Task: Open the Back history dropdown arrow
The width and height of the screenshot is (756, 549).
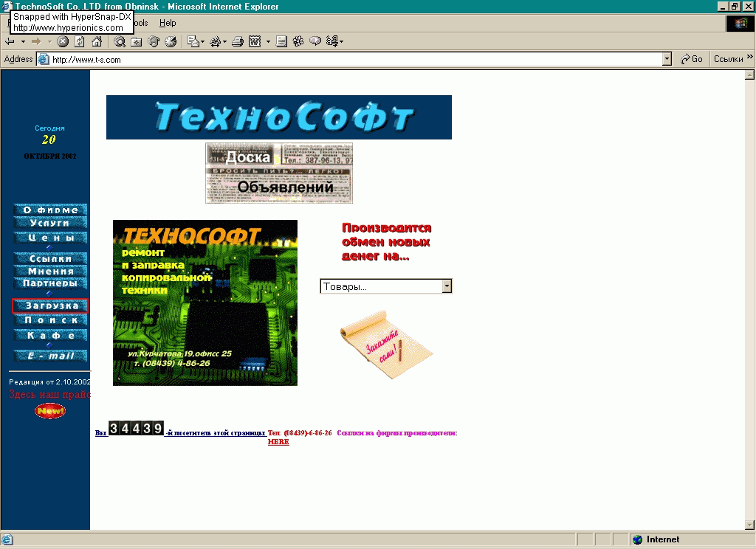Action: coord(23,42)
